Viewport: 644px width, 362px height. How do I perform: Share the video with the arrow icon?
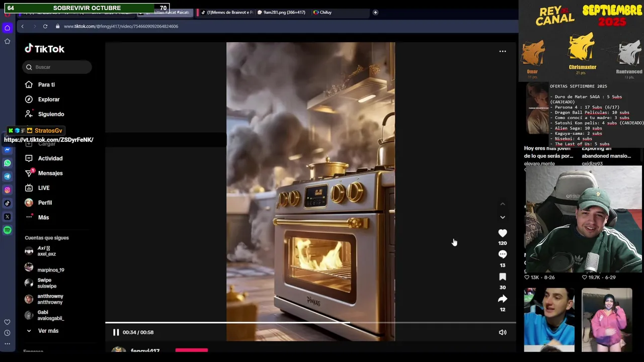click(503, 299)
